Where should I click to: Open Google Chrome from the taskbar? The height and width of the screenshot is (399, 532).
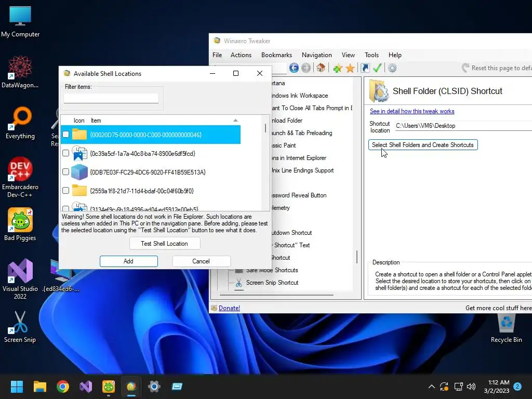63,387
